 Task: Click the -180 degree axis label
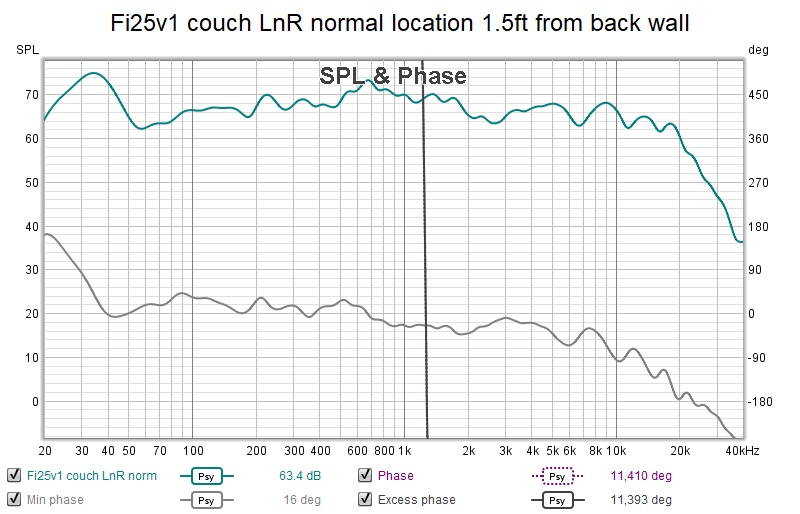point(760,402)
